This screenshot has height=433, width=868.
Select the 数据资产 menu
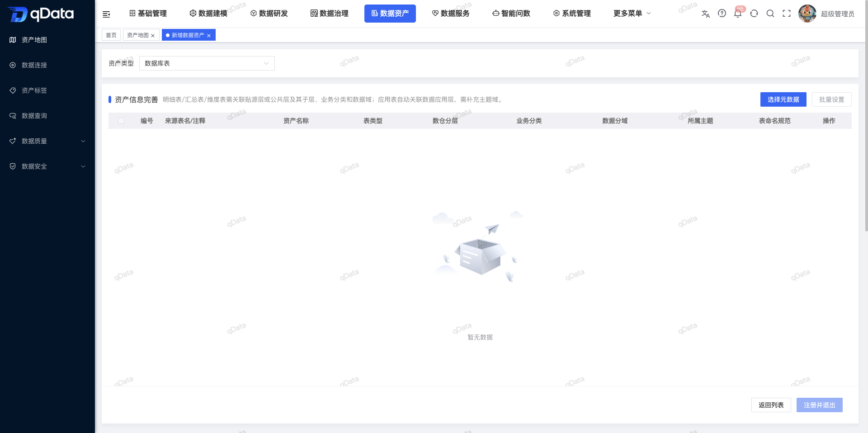(390, 14)
